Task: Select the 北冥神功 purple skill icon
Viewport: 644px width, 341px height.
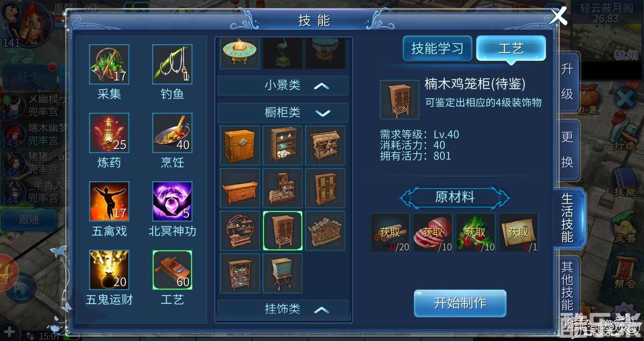Action: [172, 201]
